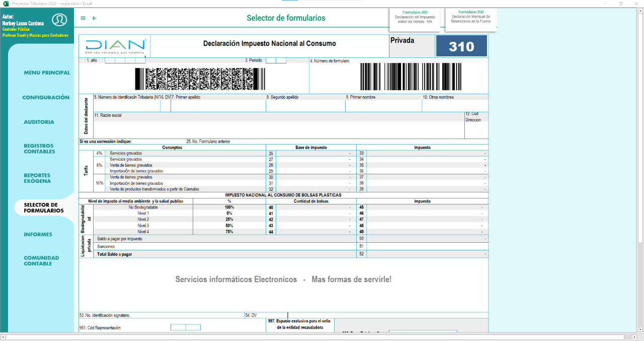
Task: Click the Cód Representación input box
Action: pyautogui.click(x=186, y=327)
